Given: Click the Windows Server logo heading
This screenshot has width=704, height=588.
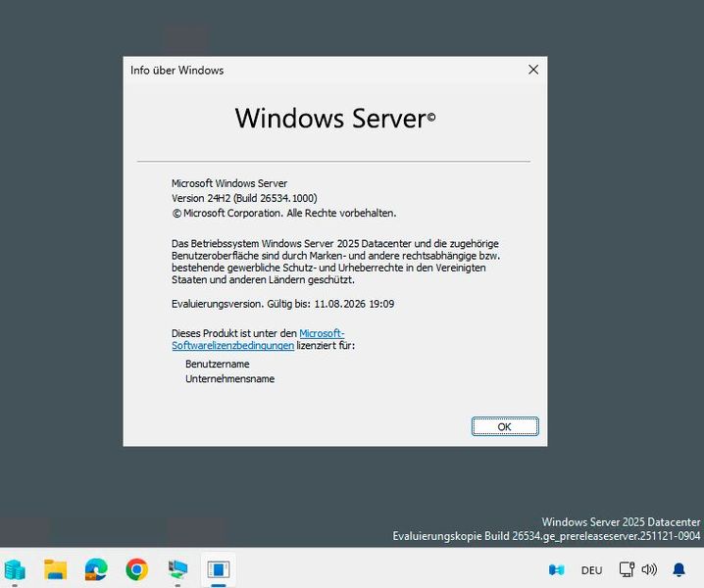Looking at the screenshot, I should click(x=335, y=119).
